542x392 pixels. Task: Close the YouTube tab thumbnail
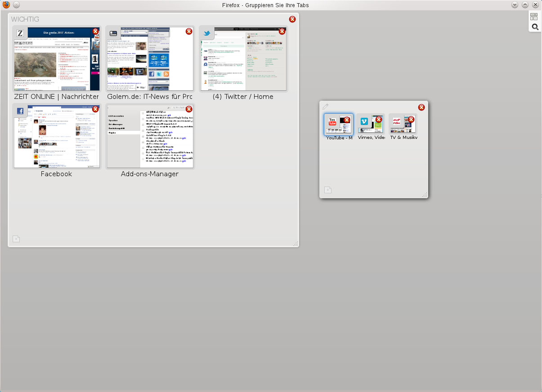point(347,119)
